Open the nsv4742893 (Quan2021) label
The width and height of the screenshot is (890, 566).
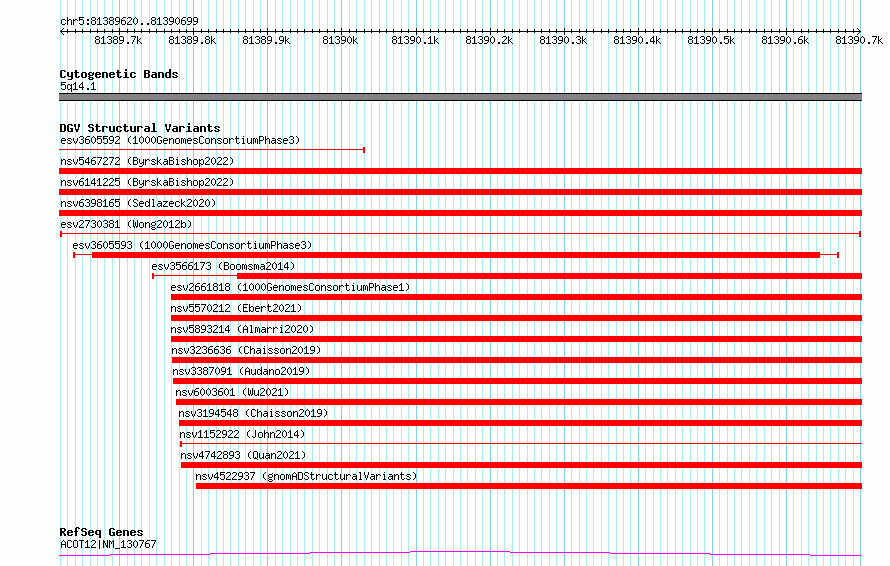tap(243, 455)
